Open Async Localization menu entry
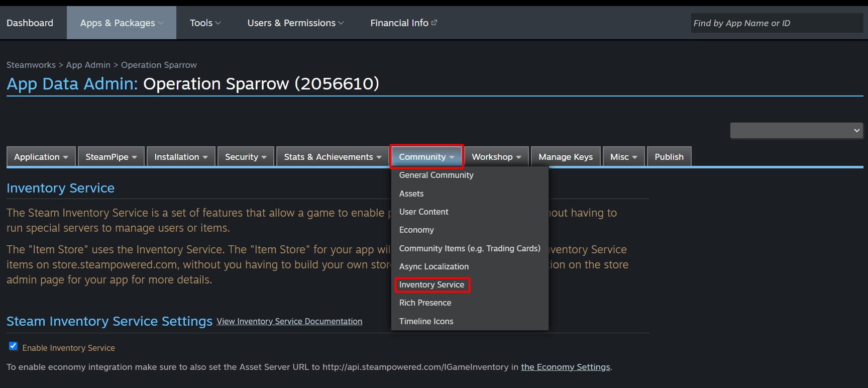The height and width of the screenshot is (388, 868). click(x=470, y=266)
